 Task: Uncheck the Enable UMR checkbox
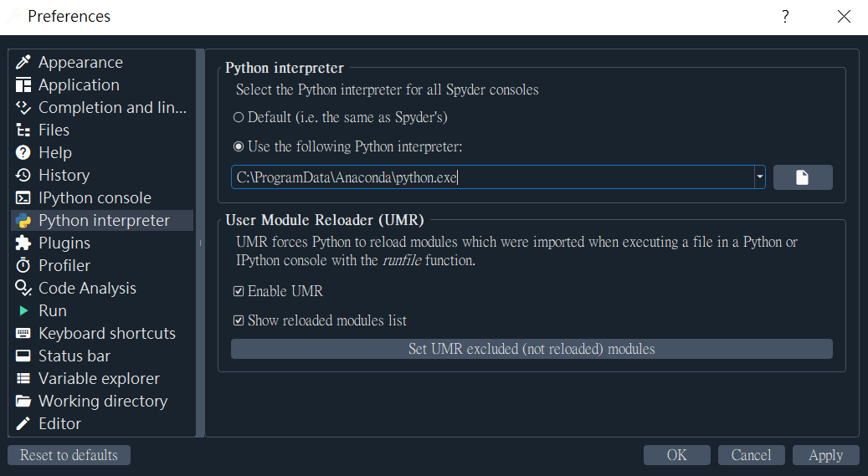(x=239, y=292)
